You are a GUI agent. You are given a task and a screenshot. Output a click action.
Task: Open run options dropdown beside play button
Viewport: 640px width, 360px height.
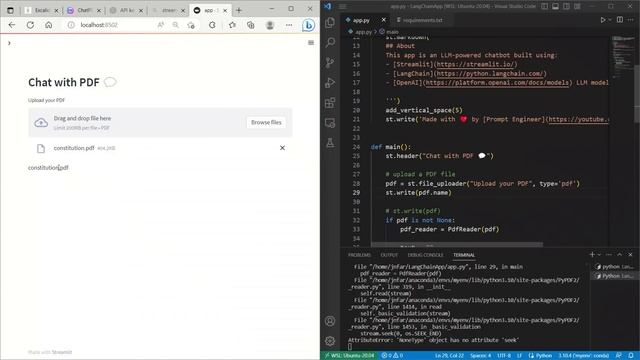coord(610,20)
